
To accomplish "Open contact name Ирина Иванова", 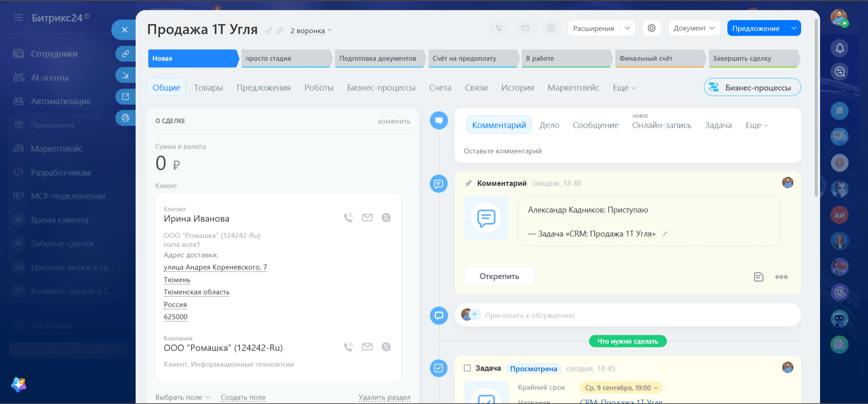I will (x=196, y=219).
